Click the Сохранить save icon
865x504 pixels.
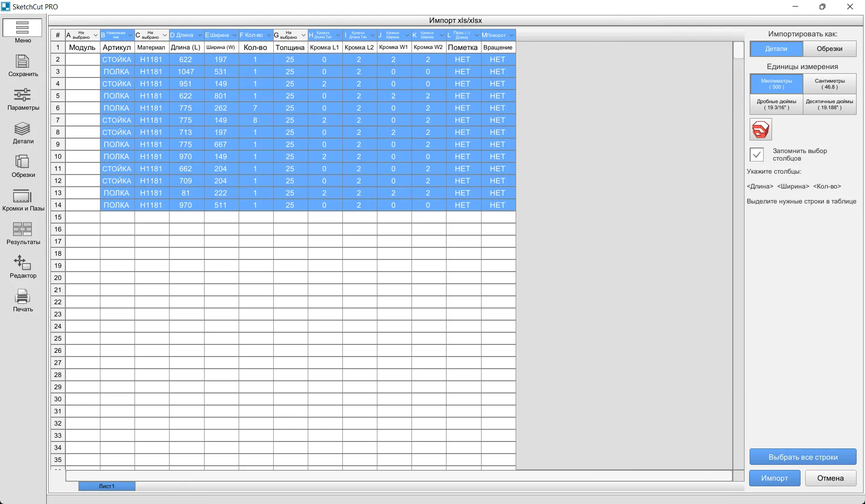click(x=22, y=62)
